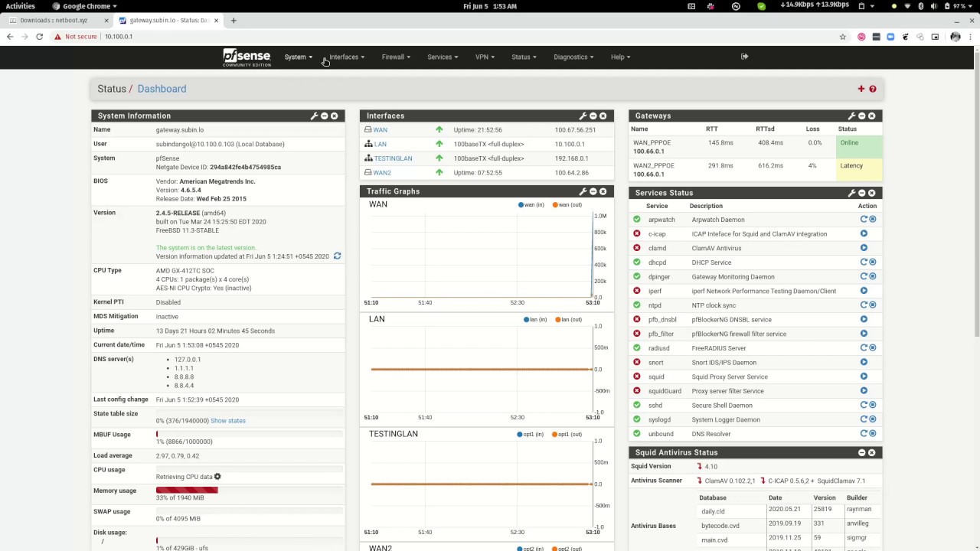Screen dimensions: 980x551
Task: Start the squidGuard service
Action: pos(864,391)
